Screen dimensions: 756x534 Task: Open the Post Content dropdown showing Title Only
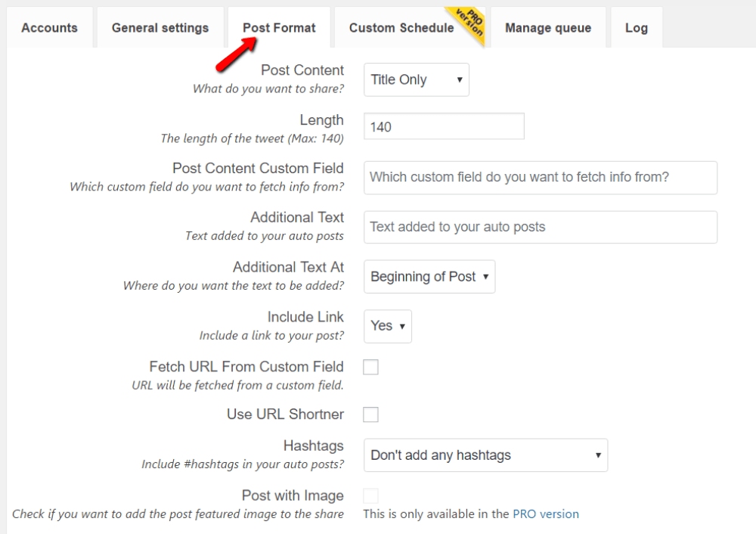(416, 79)
